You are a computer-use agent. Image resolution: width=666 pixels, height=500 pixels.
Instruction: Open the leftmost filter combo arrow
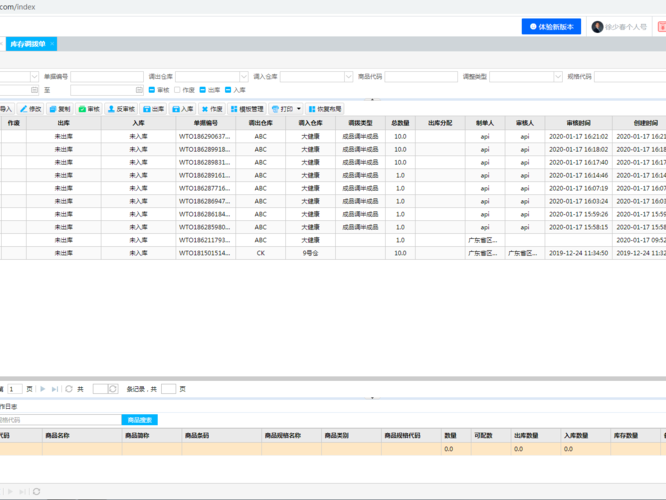point(34,76)
